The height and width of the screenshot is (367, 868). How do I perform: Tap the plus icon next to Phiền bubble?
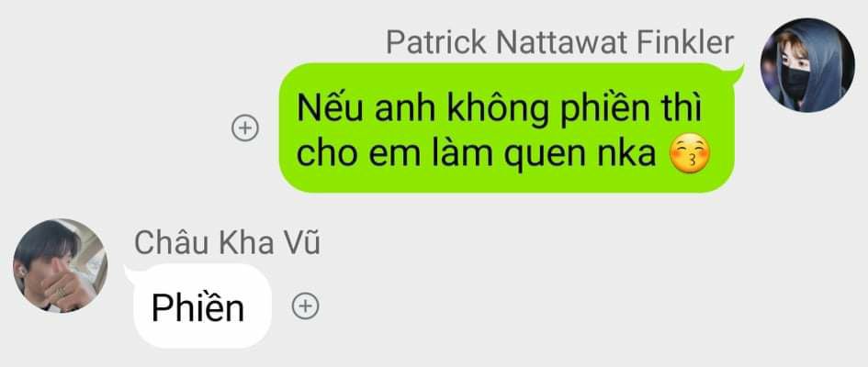306,306
